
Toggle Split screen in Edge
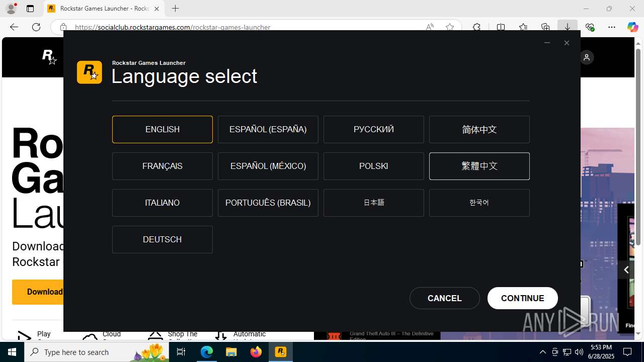click(x=501, y=27)
